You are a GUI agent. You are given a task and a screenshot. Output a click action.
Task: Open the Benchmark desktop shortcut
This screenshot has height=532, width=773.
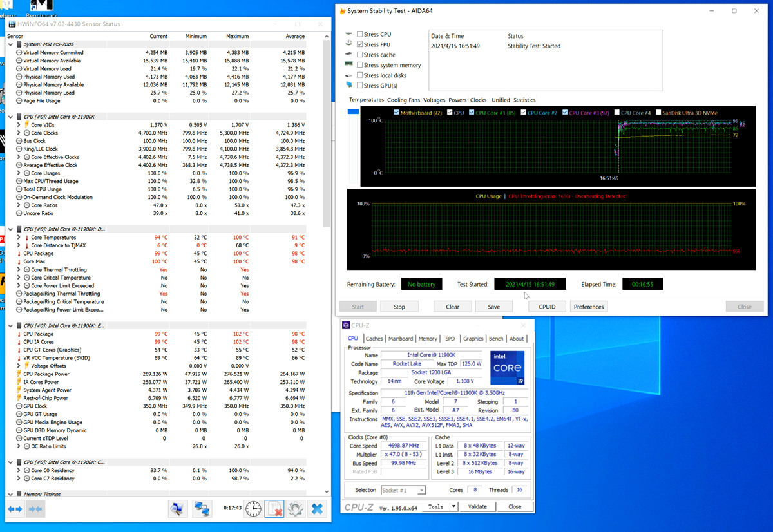click(x=41, y=9)
